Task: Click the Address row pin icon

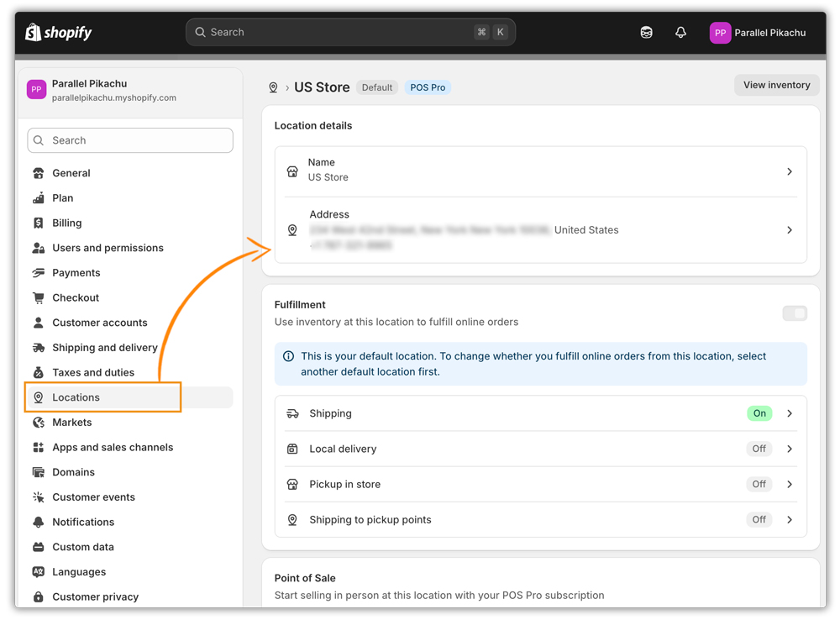Action: pyautogui.click(x=292, y=230)
